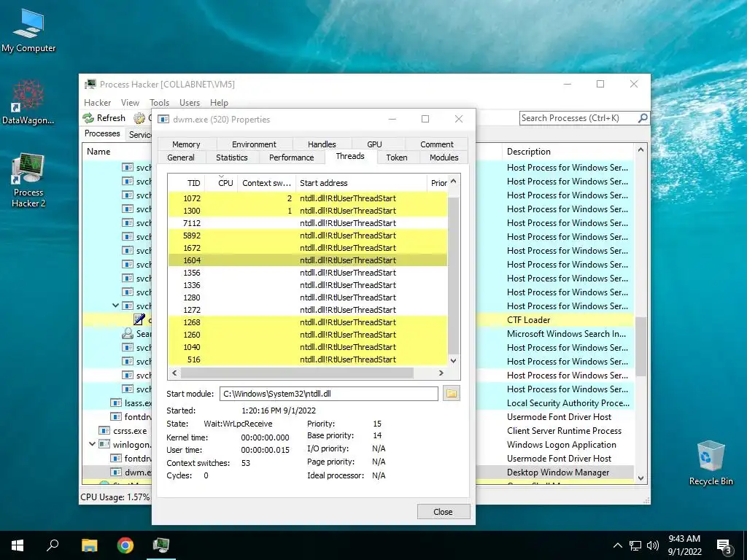Image resolution: width=747 pixels, height=560 pixels.
Task: Click the Search indexer icon in process tree
Action: 127,333
